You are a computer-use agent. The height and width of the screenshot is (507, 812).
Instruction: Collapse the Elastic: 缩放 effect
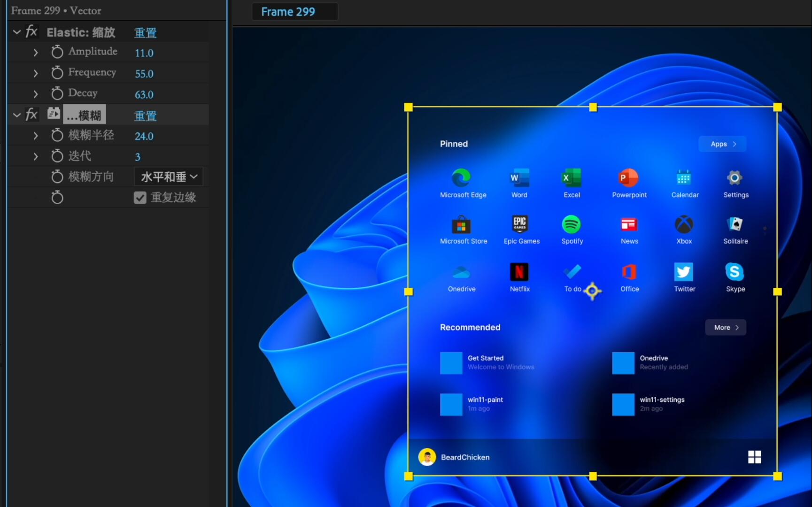coord(16,32)
